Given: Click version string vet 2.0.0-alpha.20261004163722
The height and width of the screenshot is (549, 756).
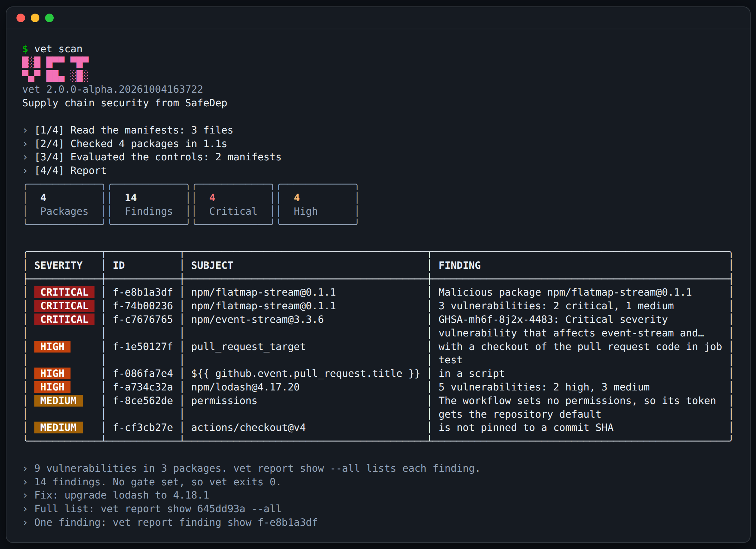Looking at the screenshot, I should coord(113,89).
